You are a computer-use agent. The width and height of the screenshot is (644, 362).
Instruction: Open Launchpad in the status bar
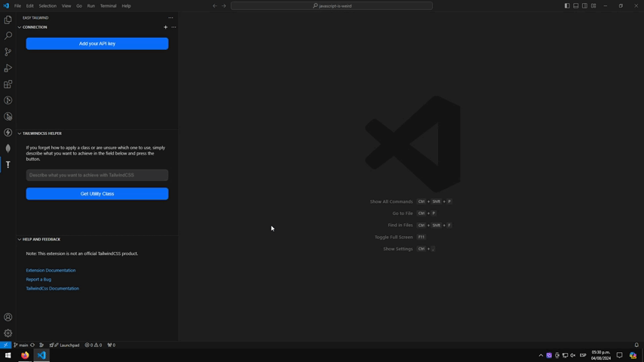[x=65, y=345]
